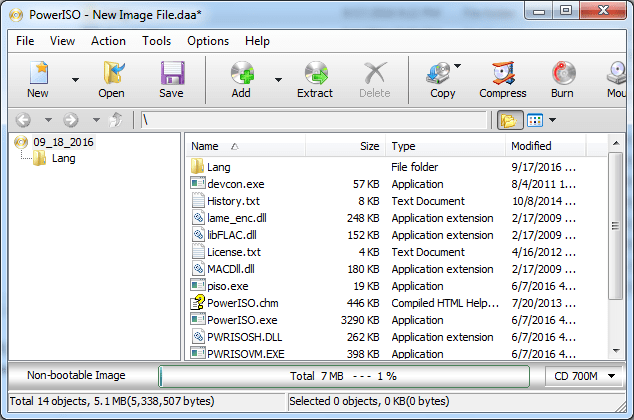Click the Non-bootable Image status button
This screenshot has height=420, width=634.
(x=76, y=376)
